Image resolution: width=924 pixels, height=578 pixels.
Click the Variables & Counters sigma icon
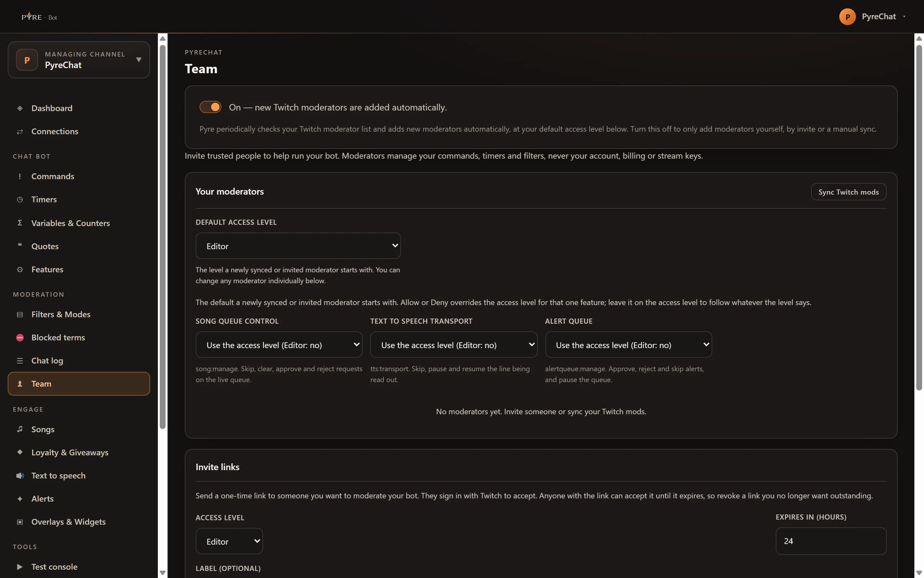click(20, 223)
